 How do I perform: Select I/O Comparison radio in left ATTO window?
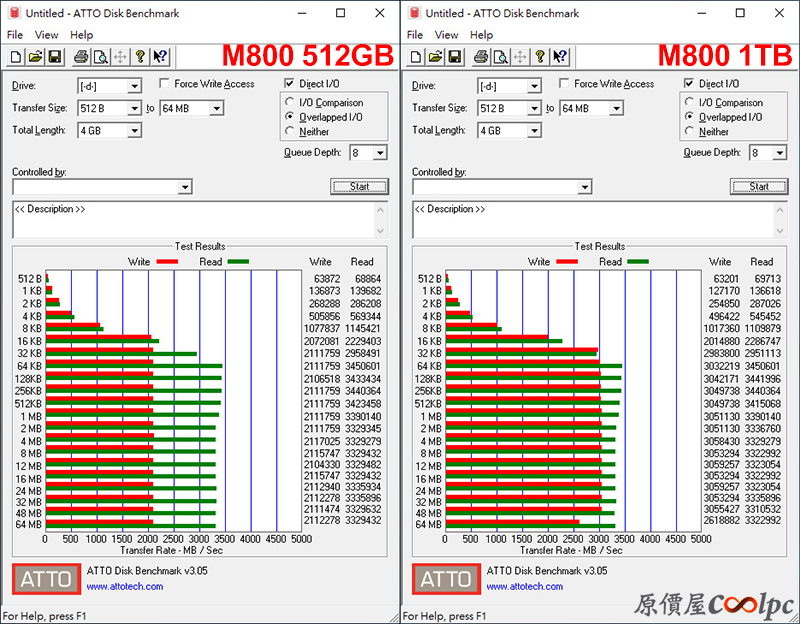(290, 102)
